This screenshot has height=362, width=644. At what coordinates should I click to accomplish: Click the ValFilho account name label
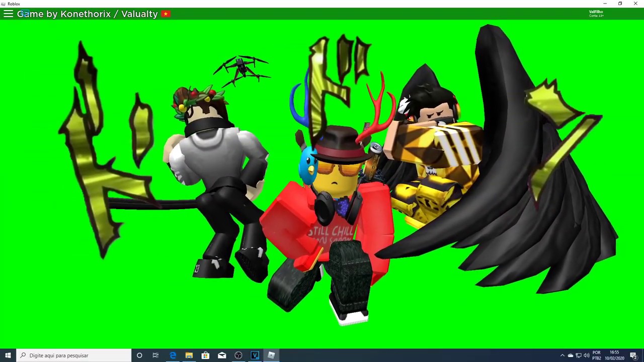(596, 12)
